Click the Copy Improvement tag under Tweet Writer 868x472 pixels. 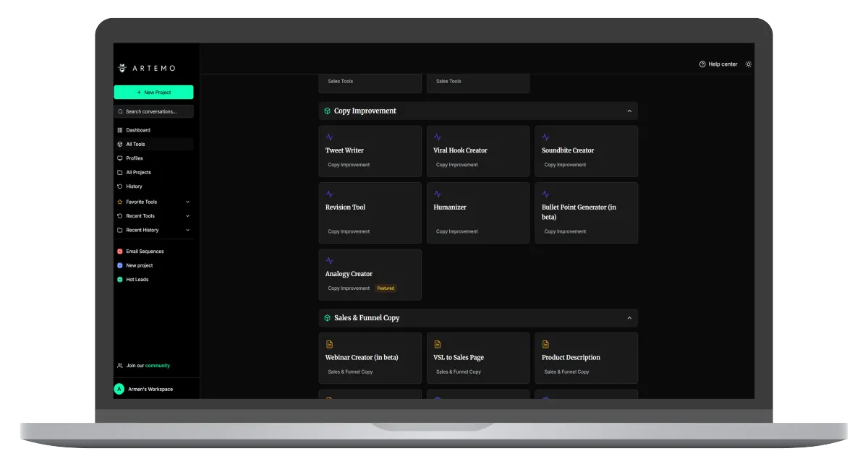point(349,165)
